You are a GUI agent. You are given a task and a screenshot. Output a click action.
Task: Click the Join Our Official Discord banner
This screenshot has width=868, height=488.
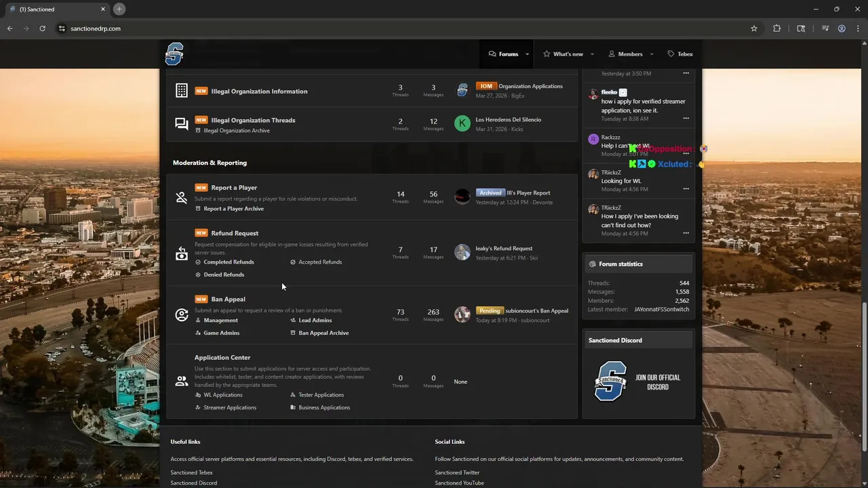[639, 382]
